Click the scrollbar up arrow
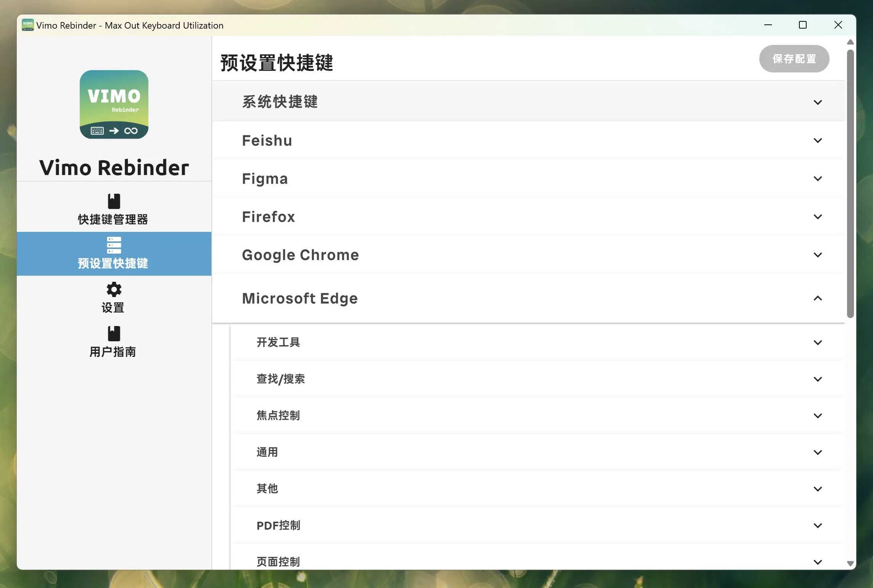 pos(850,42)
